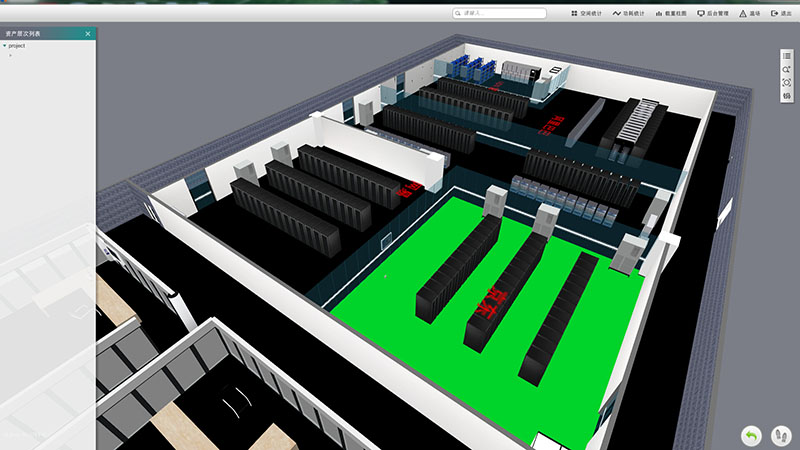This screenshot has width=800, height=450.
Task: Select the project tree item label
Action: tap(17, 46)
